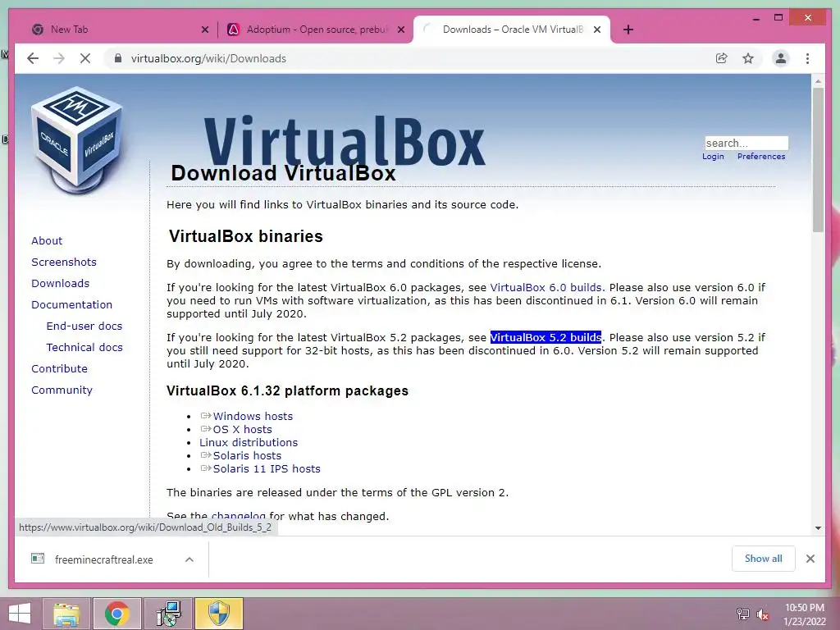The image size is (840, 630).
Task: Open the Windows Start menu
Action: pyautogui.click(x=20, y=614)
